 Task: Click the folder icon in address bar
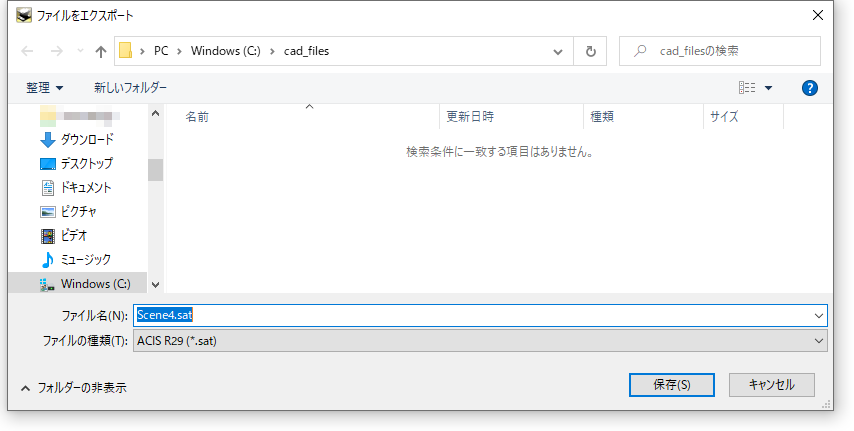[x=126, y=51]
